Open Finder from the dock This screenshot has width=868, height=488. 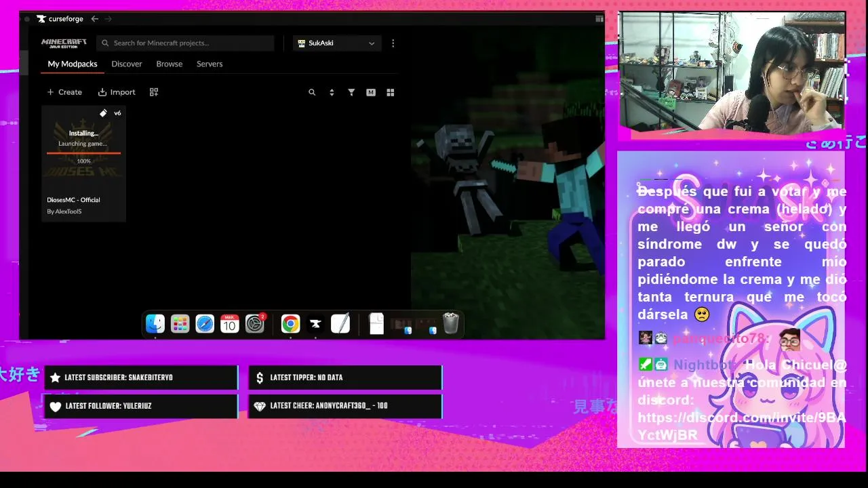[x=155, y=324]
